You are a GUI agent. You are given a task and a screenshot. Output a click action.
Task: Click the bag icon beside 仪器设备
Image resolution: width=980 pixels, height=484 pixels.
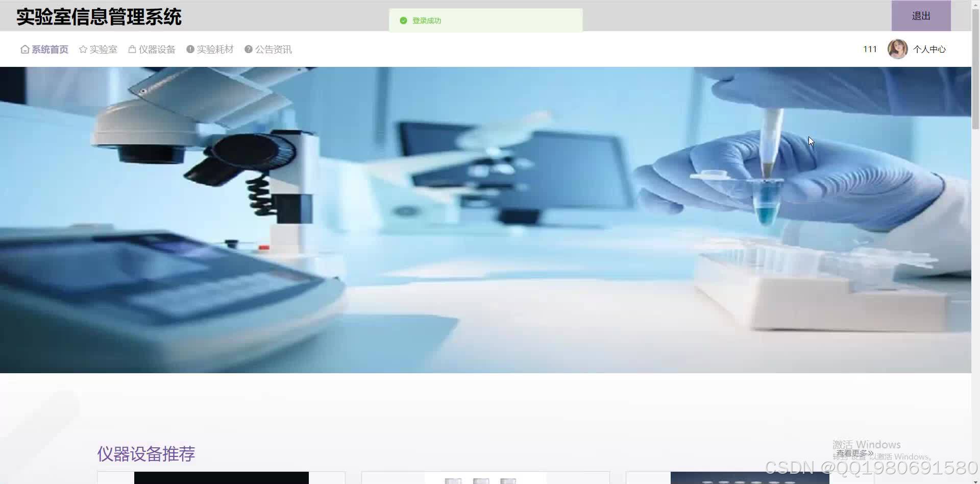(x=132, y=50)
